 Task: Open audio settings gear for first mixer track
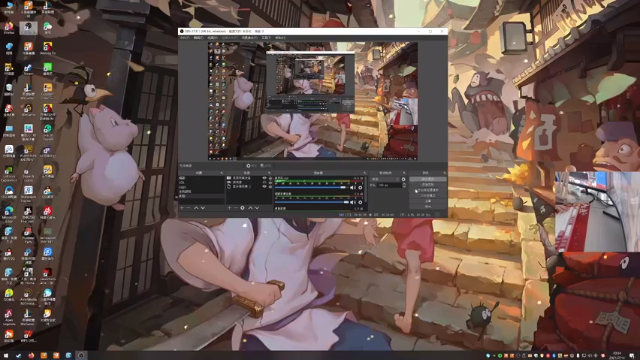point(360,188)
